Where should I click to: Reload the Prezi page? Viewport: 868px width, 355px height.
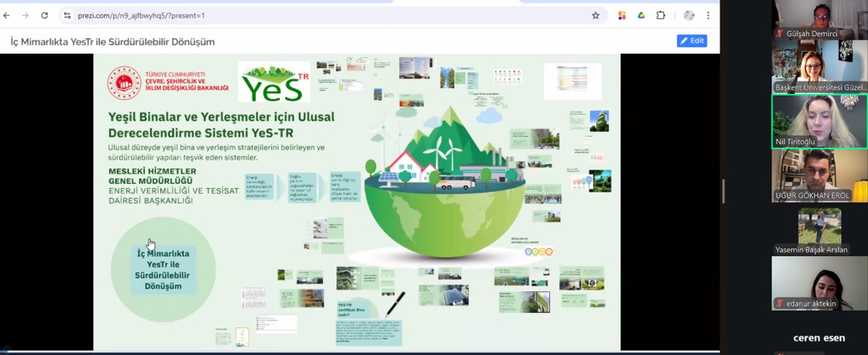[x=44, y=15]
